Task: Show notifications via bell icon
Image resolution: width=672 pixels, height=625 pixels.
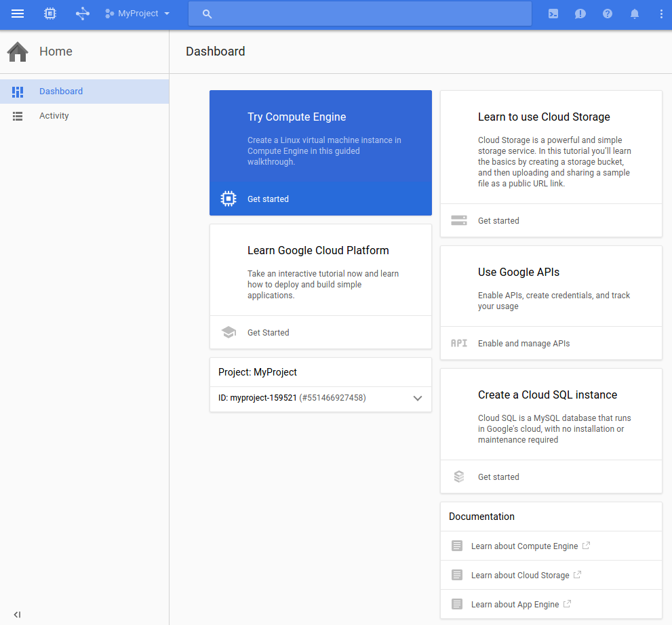Action: [x=635, y=14]
